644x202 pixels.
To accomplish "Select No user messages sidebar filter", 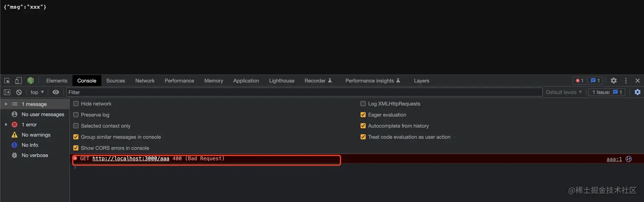I will [x=34, y=114].
